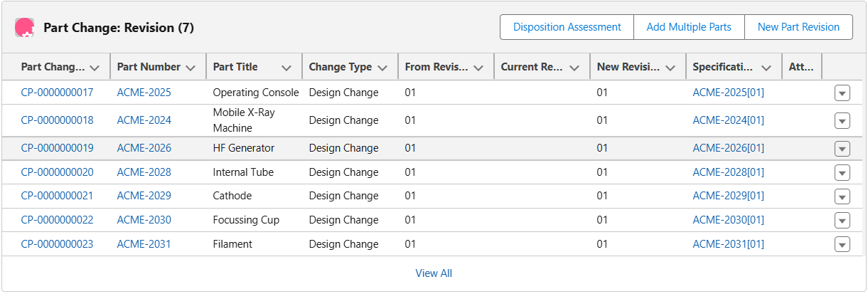Screen dimensions: 868x294
Task: Open part change record CP-0000000020
Action: pyautogui.click(x=57, y=172)
